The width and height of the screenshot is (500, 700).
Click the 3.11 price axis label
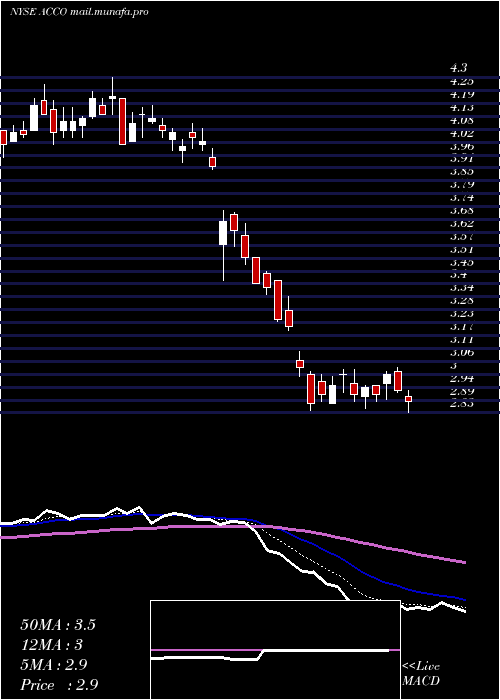pyautogui.click(x=462, y=340)
